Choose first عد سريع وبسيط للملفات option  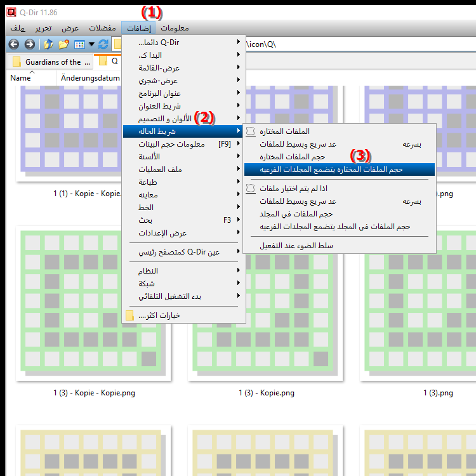click(340, 144)
